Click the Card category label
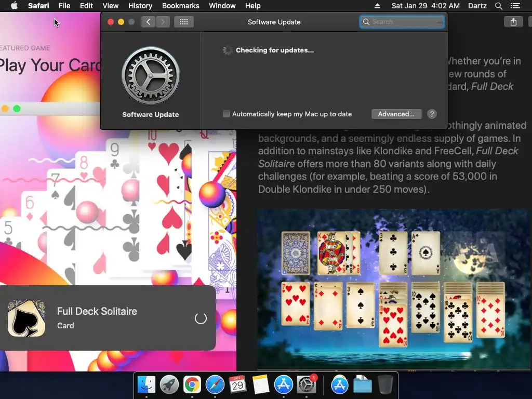Image resolution: width=532 pixels, height=399 pixels. [x=65, y=326]
